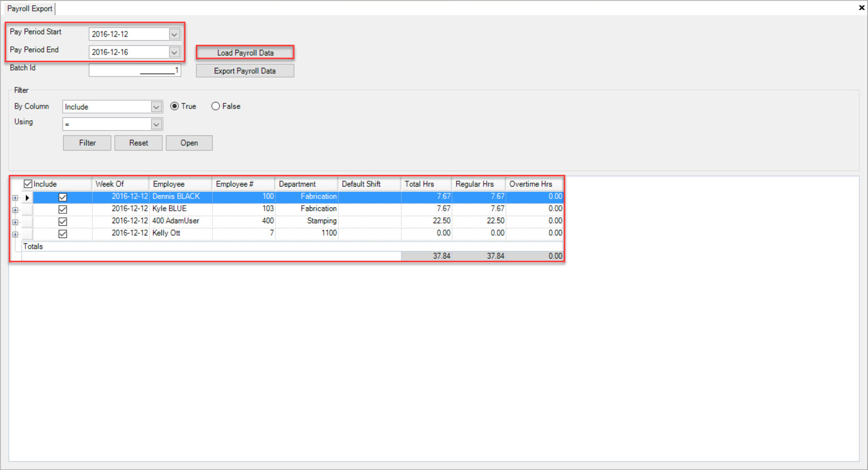Sort by Employee column header
Screen dimensions: 868x470
(x=180, y=184)
